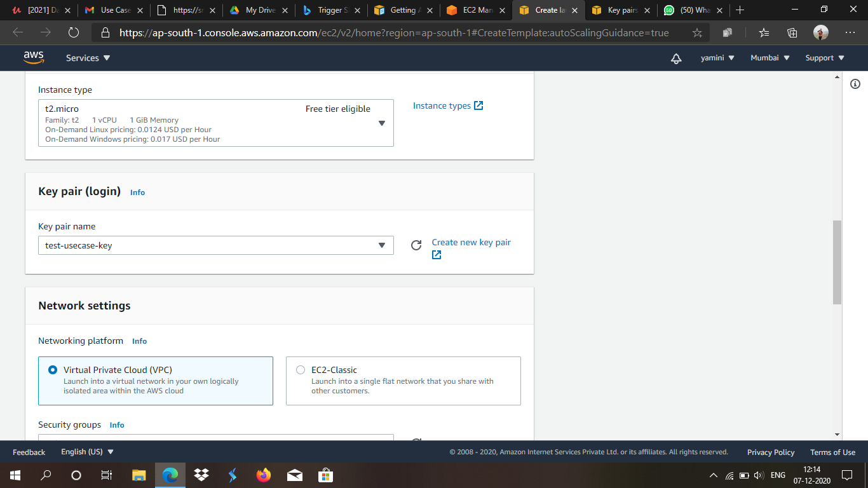Switch to the Getting AWS tab
This screenshot has height=488, width=868.
[x=403, y=10]
